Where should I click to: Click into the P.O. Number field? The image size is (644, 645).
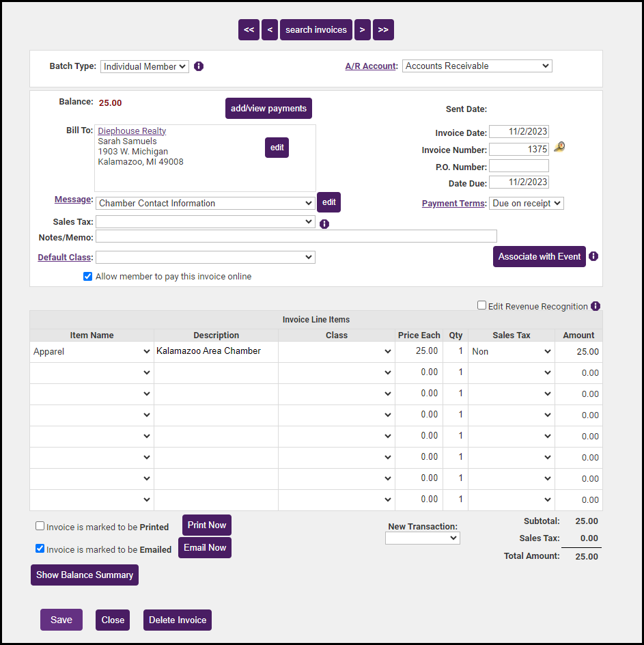tap(518, 166)
